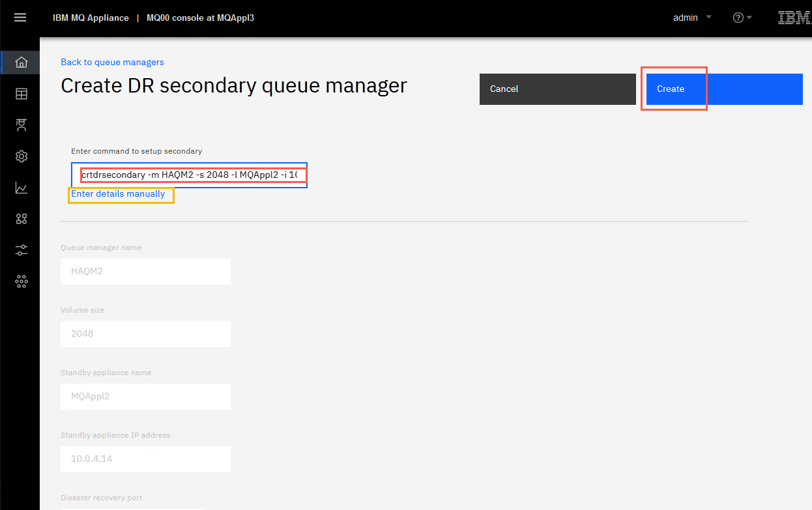
Task: Click the Create DR secondary queue manager heading
Action: pyautogui.click(x=234, y=85)
